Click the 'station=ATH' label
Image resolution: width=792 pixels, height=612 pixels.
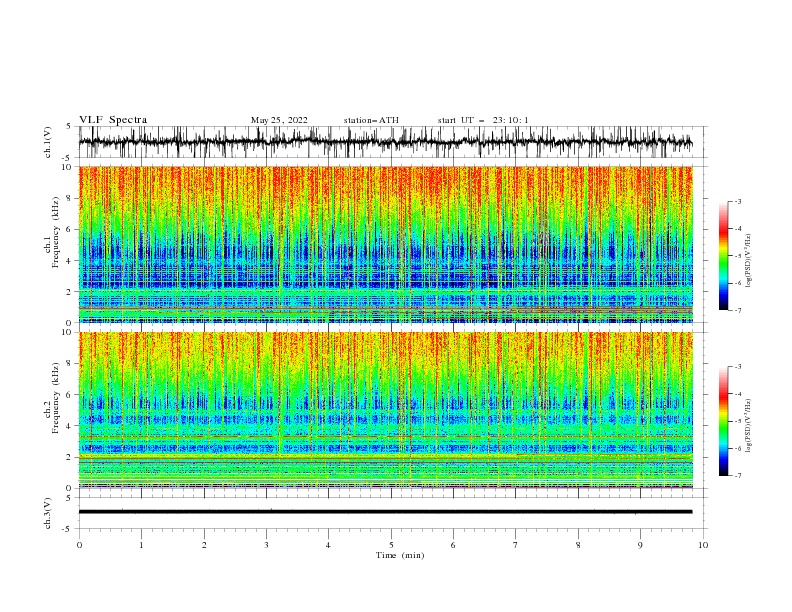tap(371, 120)
